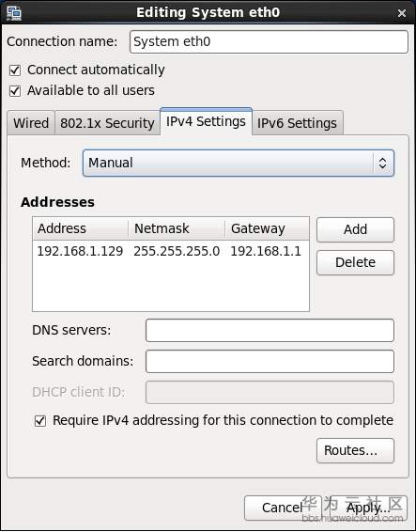The image size is (416, 532).
Task: Open the Method dropdown set to Manual
Action: tap(239, 163)
